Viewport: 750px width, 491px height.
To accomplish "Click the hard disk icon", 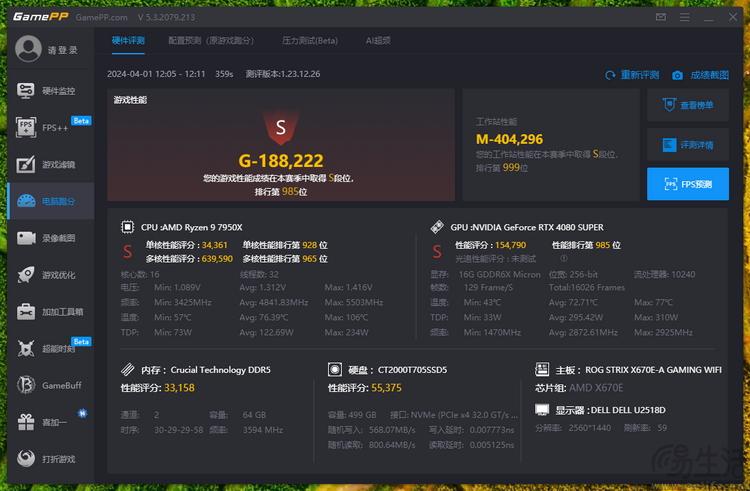I will (x=335, y=370).
